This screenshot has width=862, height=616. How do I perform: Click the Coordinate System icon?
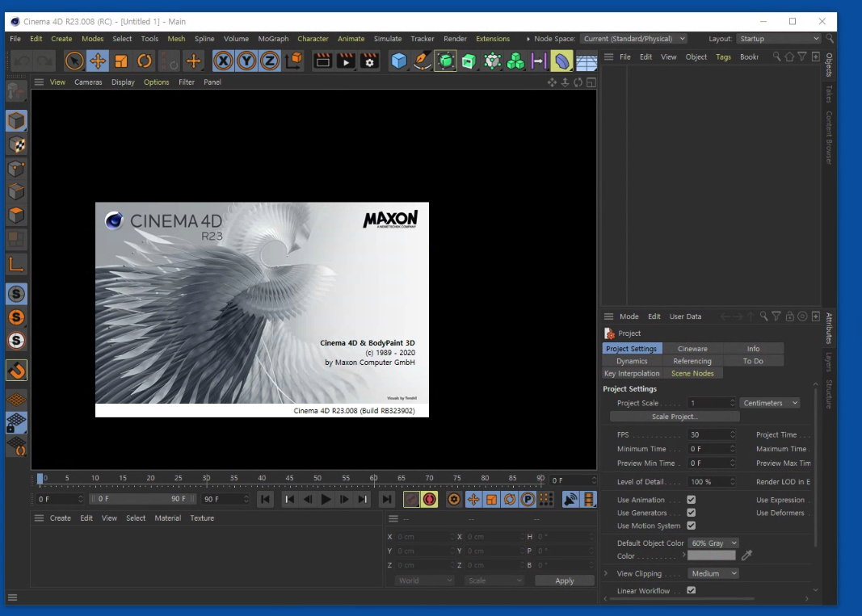pos(294,61)
